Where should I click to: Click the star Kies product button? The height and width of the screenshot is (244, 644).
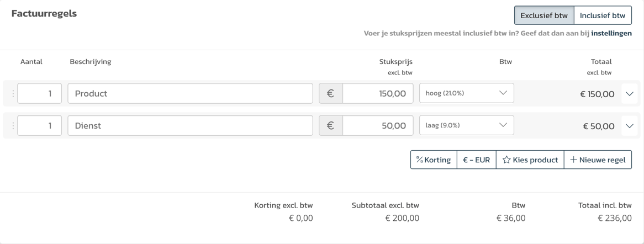click(x=530, y=160)
